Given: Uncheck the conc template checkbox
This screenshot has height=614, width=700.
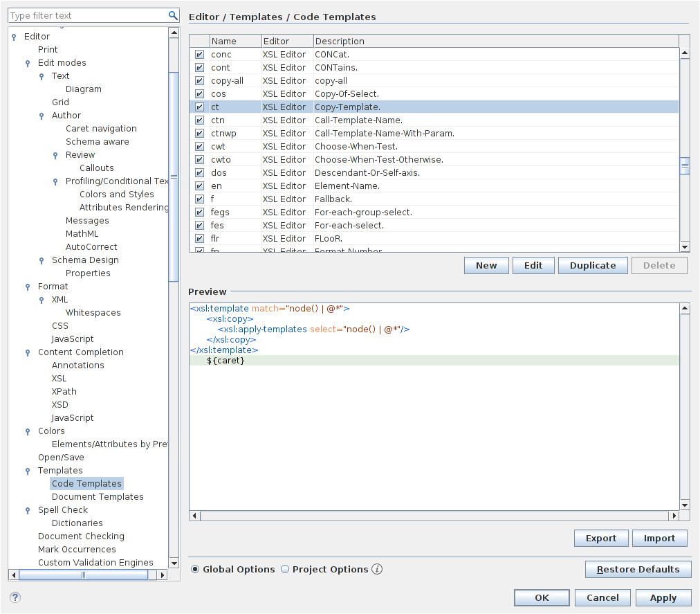Looking at the screenshot, I should (x=199, y=55).
